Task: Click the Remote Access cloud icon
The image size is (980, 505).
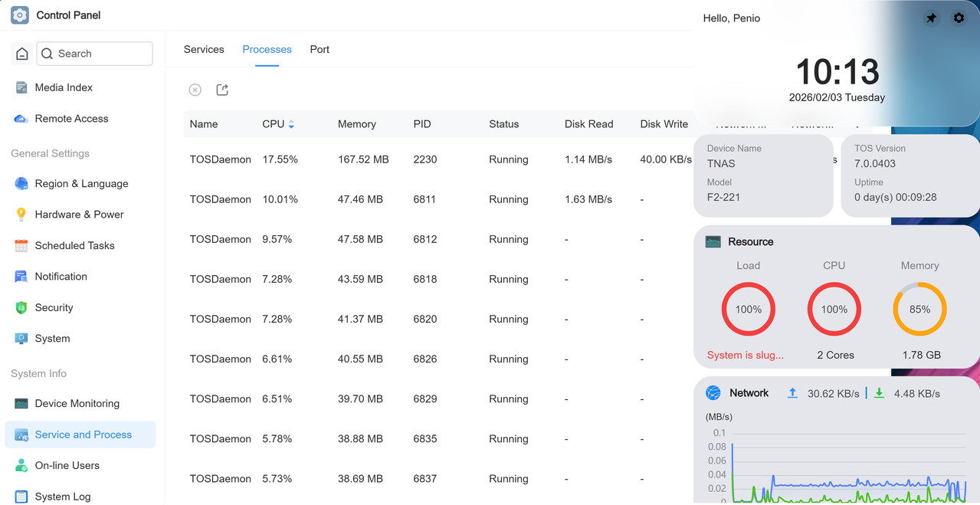Action: click(x=21, y=119)
